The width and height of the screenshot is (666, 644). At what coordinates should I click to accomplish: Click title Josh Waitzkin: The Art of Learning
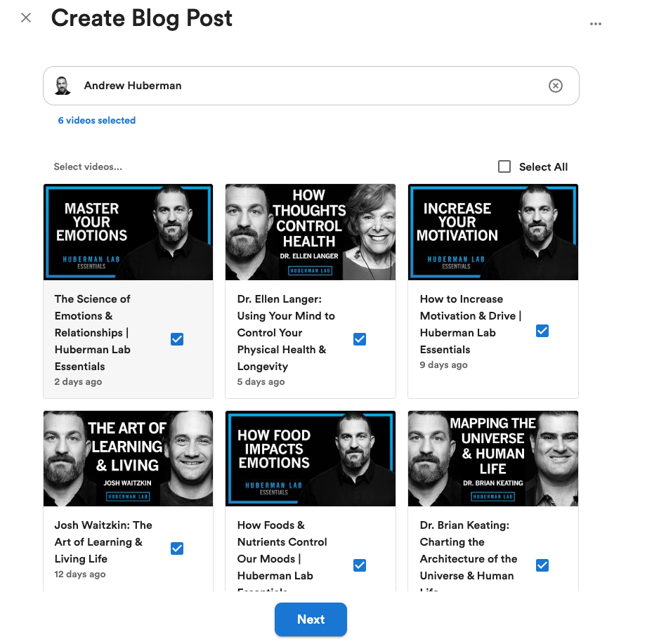click(103, 542)
